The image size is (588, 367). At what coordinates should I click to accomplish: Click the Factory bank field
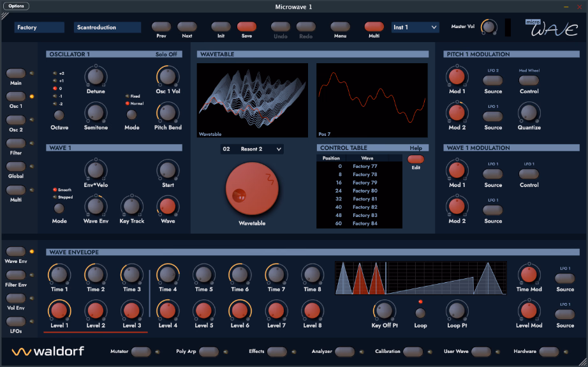39,27
